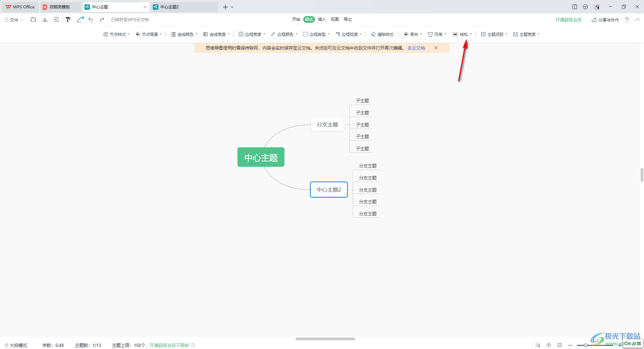Switch to the 视图 tab
Screen dimensions: 644x349
click(x=335, y=19)
